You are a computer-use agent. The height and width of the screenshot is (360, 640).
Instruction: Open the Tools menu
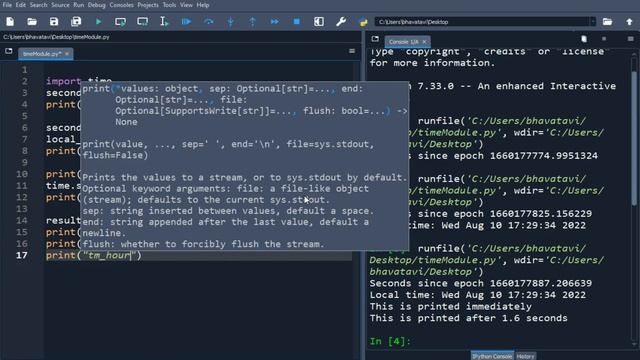pyautogui.click(x=169, y=5)
